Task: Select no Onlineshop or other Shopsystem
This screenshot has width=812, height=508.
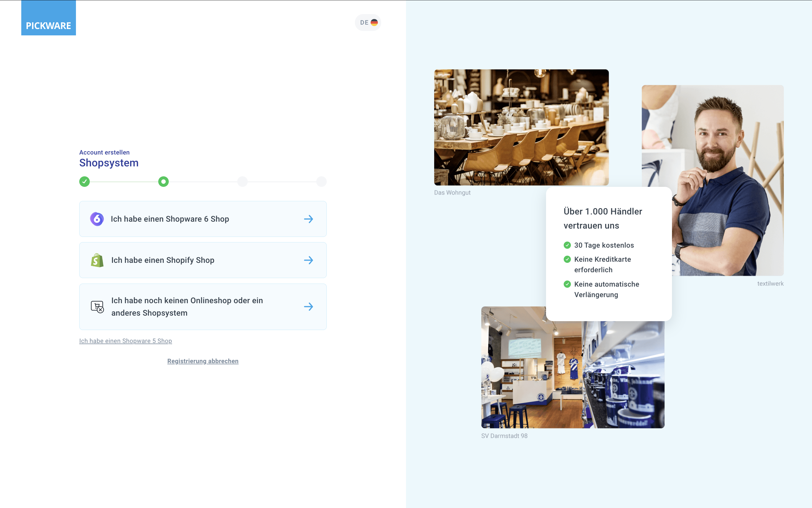Action: point(187,307)
